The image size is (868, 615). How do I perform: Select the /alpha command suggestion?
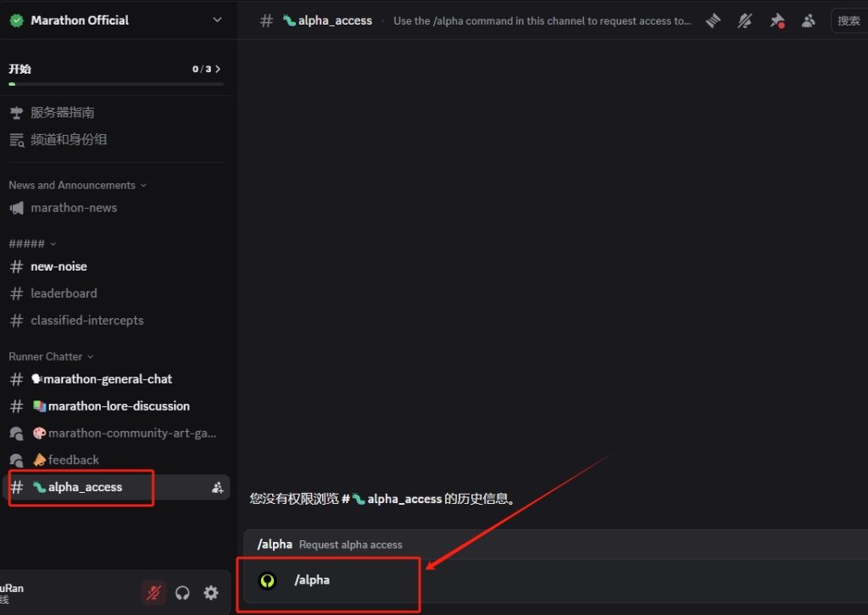tap(555, 580)
